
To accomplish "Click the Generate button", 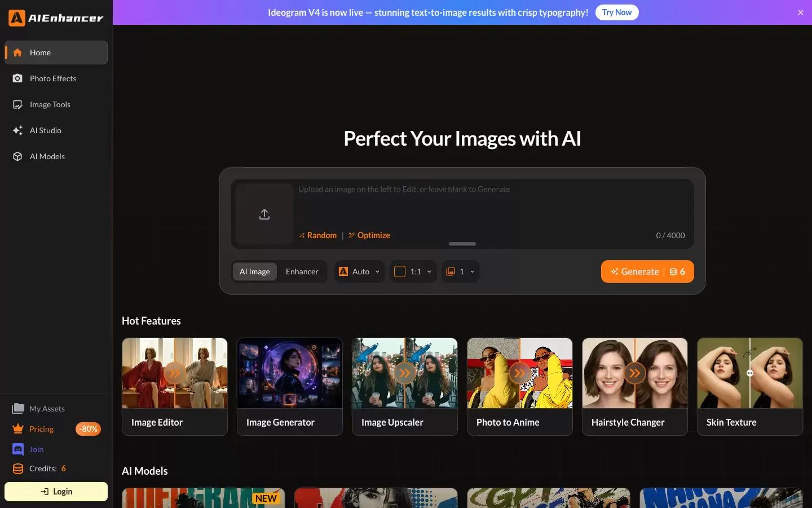I will point(647,271).
